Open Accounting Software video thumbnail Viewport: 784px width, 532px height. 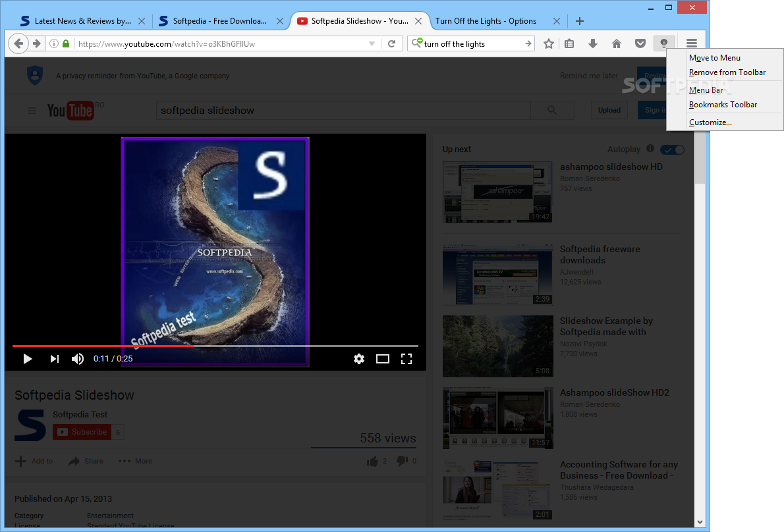497,490
